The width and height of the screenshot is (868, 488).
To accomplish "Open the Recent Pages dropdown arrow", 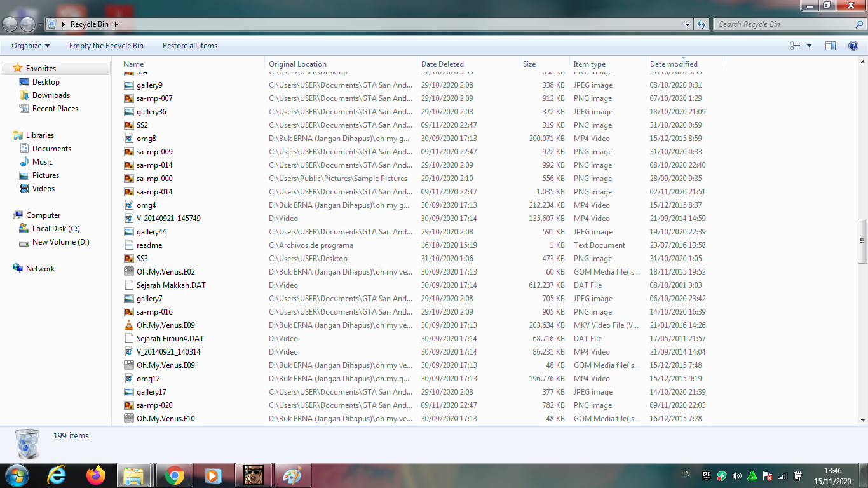I will (x=40, y=25).
